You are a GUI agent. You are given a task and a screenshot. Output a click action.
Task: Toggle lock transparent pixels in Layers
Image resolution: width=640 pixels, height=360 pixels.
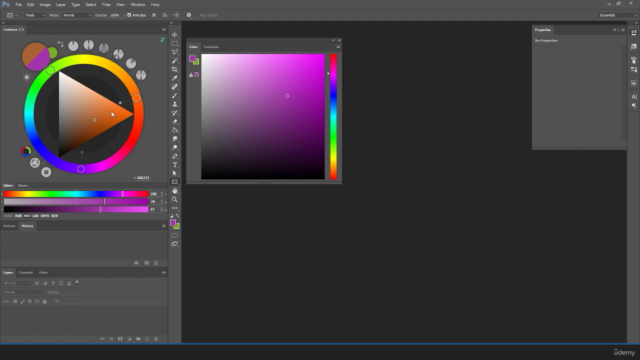pos(15,301)
